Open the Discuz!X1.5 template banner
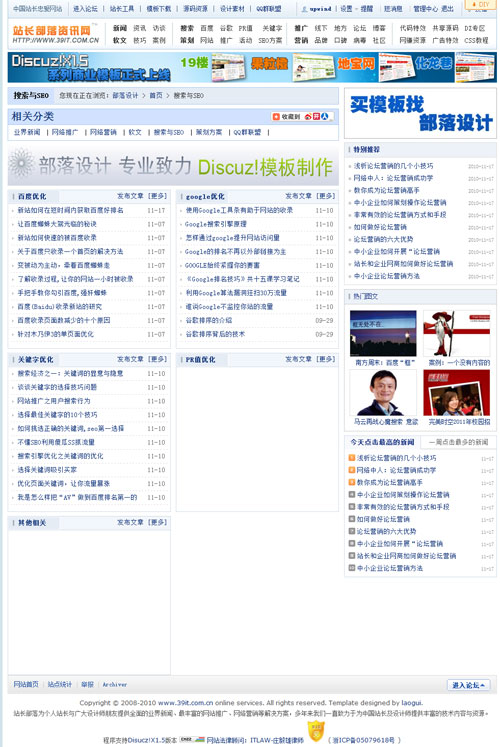500x747 pixels. point(252,67)
